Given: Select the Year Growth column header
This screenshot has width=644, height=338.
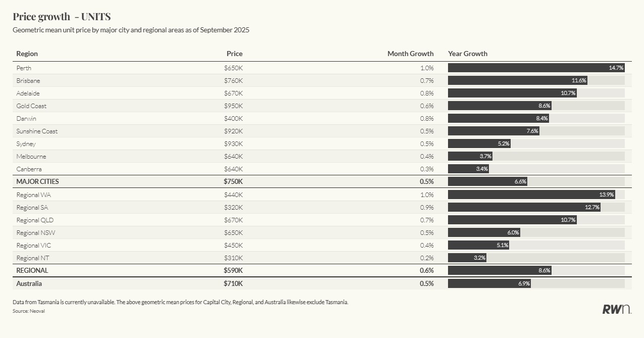Looking at the screenshot, I should click(467, 54).
